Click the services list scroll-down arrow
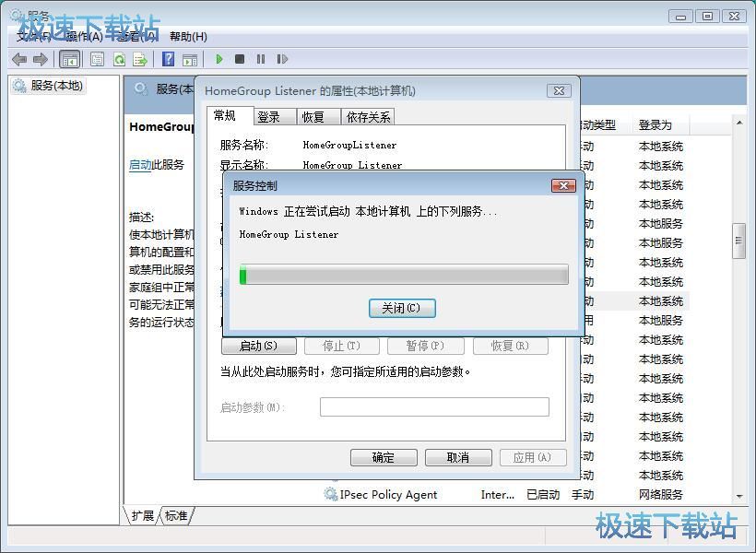 tap(739, 496)
